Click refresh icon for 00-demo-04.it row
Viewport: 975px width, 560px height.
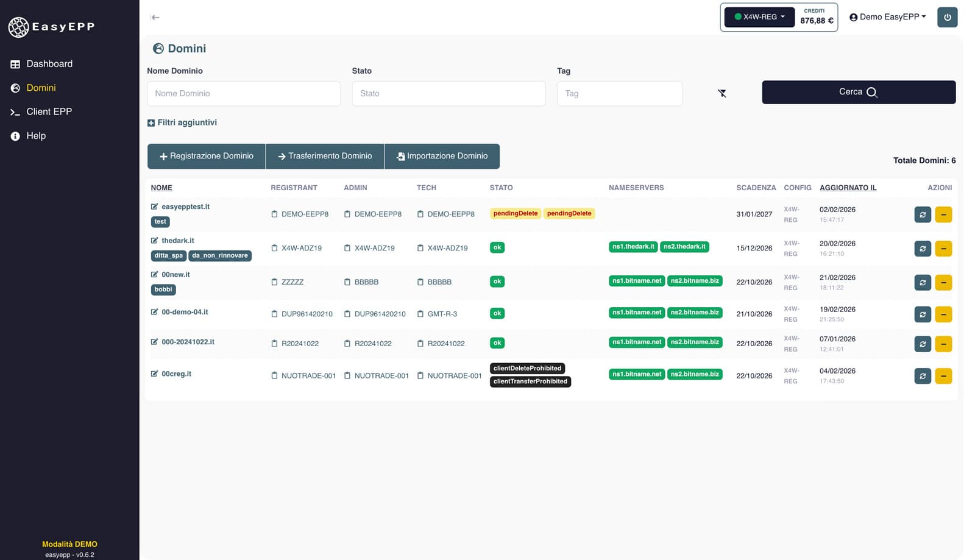922,314
